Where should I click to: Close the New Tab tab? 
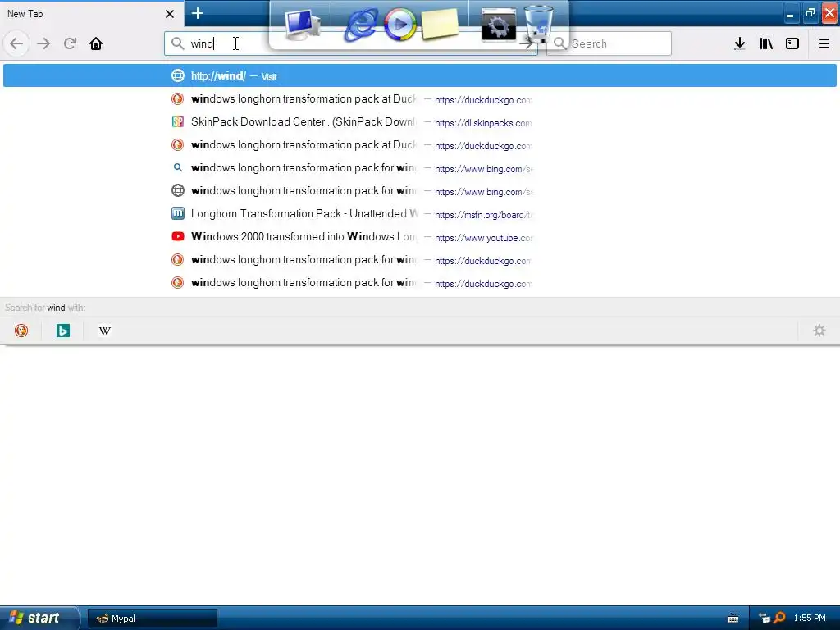(170, 14)
